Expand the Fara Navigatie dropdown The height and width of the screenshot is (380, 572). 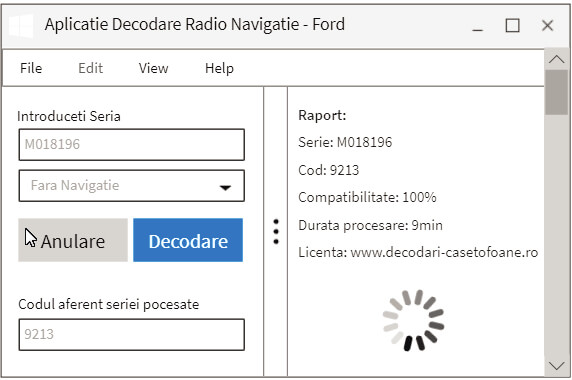coord(132,186)
